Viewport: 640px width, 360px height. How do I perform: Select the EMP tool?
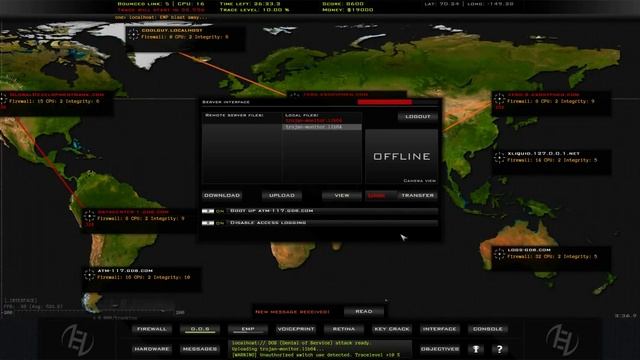[x=248, y=329]
